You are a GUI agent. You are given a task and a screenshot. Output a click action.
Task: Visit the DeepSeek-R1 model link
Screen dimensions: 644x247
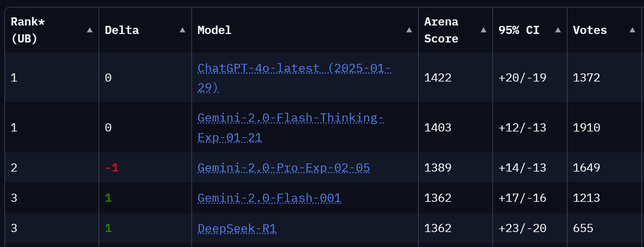pyautogui.click(x=237, y=228)
